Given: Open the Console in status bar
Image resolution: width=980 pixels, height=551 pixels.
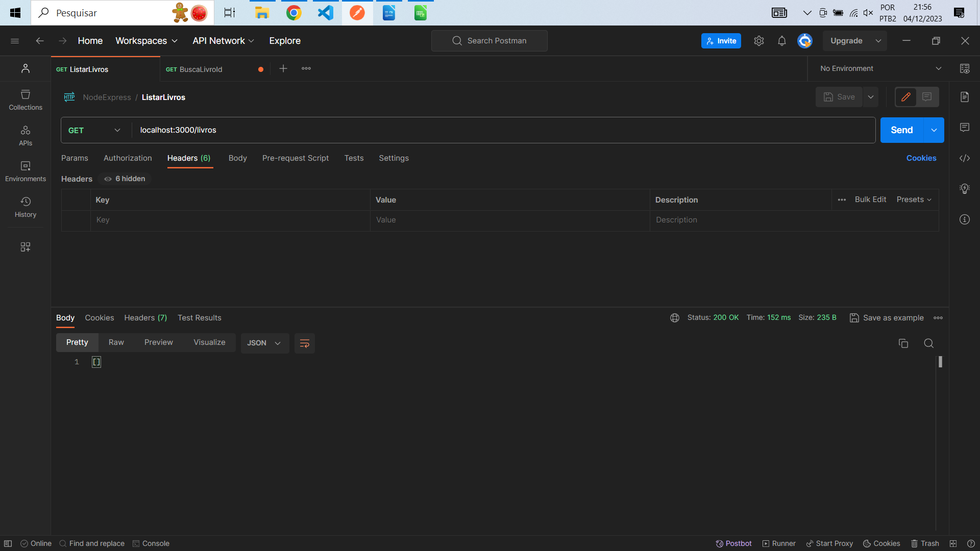Looking at the screenshot, I should [151, 543].
